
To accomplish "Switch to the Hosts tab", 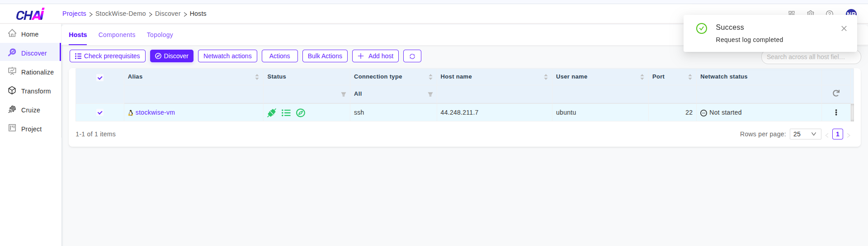I will (x=78, y=35).
